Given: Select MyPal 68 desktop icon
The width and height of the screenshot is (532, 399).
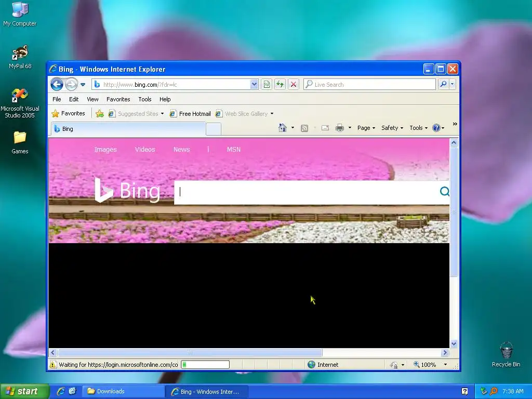Looking at the screenshot, I should pyautogui.click(x=20, y=57).
